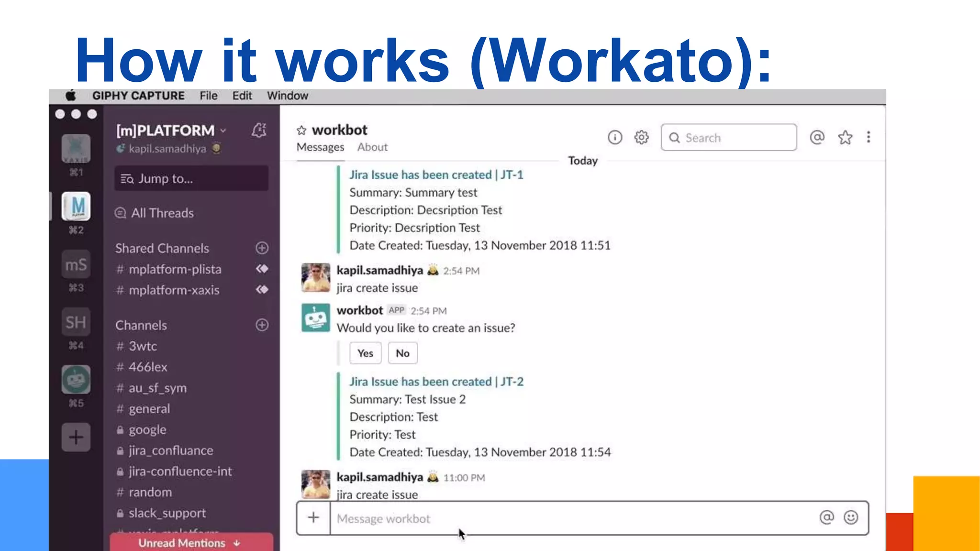Attach a file with message plus button
The width and height of the screenshot is (980, 551).
click(313, 518)
